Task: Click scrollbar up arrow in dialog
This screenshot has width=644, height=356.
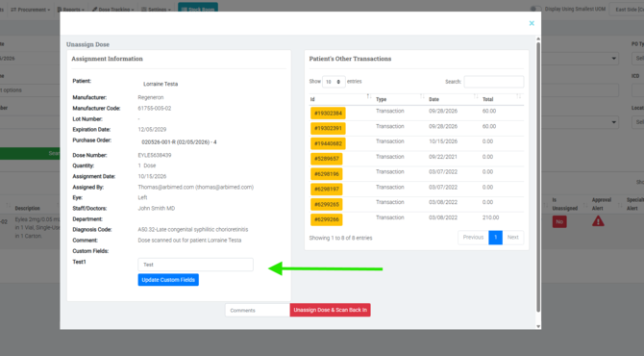Action: pyautogui.click(x=538, y=38)
